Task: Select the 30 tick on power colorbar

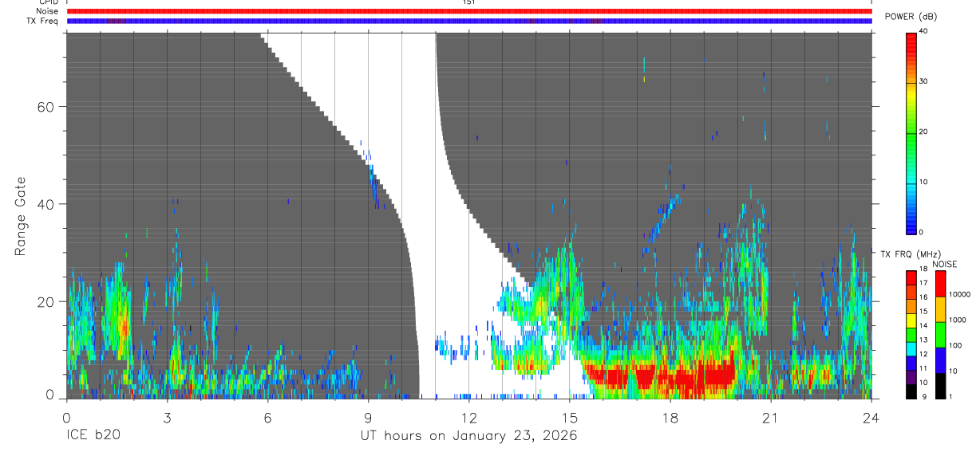Action: coord(925,81)
